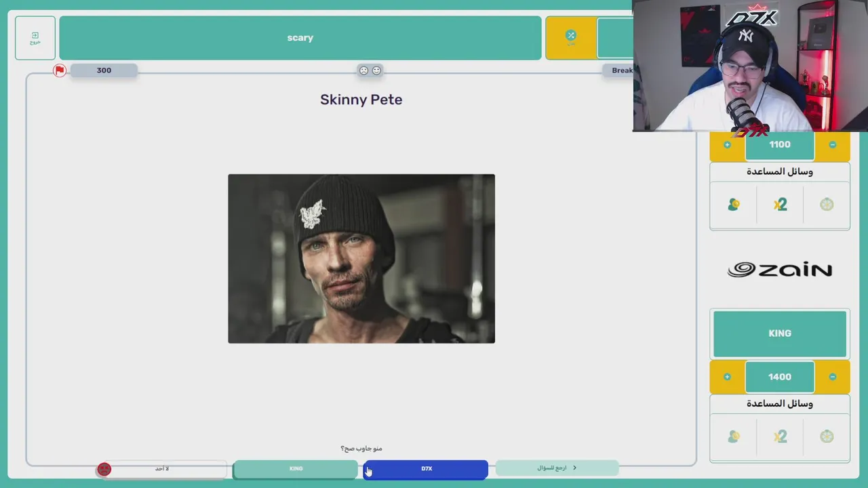Image resolution: width=868 pixels, height=488 pixels.
Task: Click the Zain sponsor logo
Action: pos(780,270)
